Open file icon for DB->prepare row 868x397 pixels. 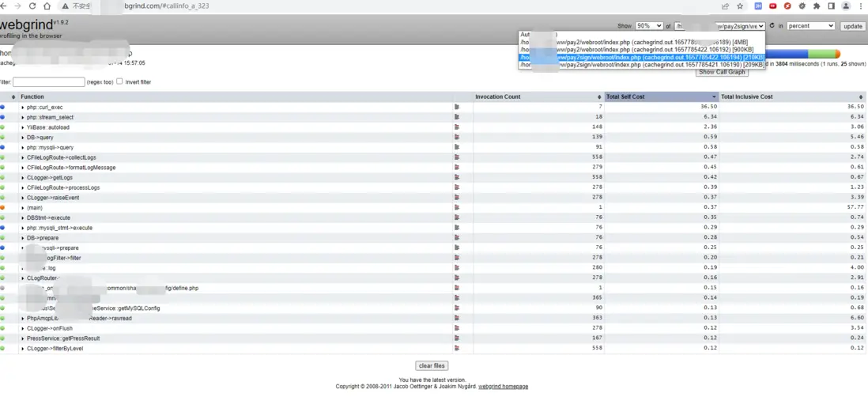457,237
